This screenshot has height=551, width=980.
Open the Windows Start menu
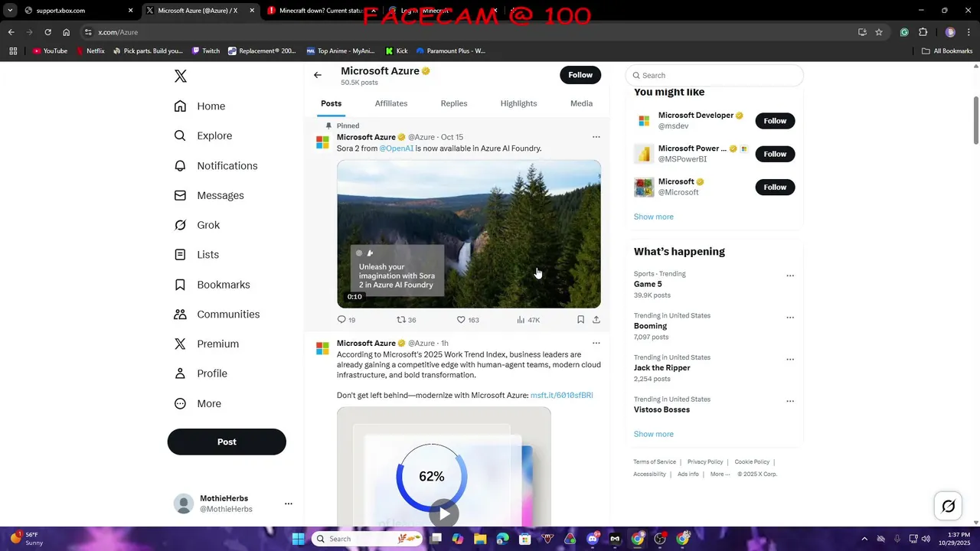298,539
